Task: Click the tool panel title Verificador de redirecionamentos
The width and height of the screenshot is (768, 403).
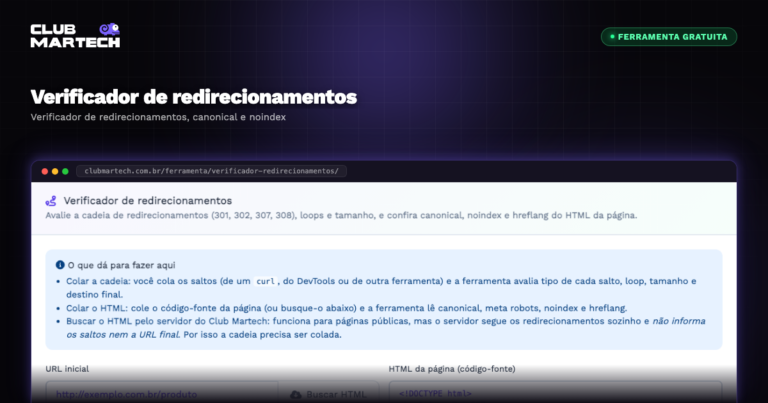Action: (x=148, y=201)
